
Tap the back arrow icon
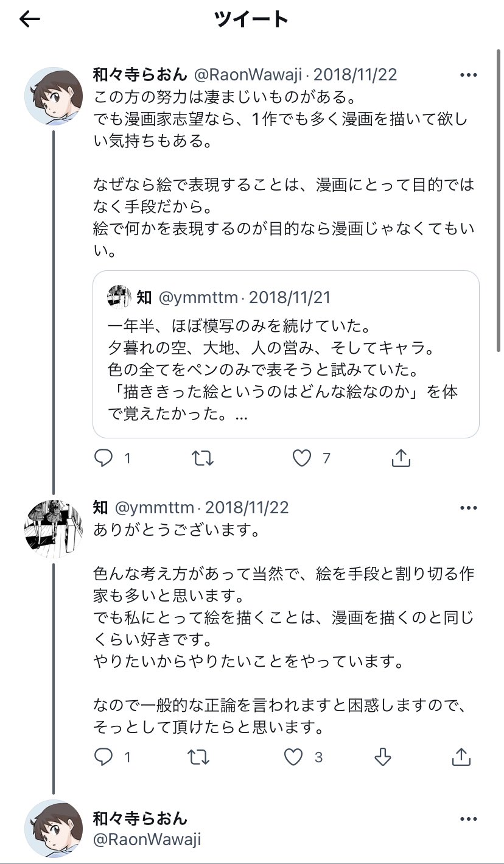[x=29, y=19]
